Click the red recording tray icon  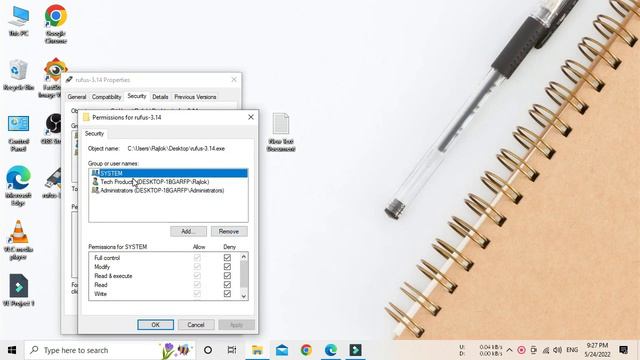pos(521,350)
